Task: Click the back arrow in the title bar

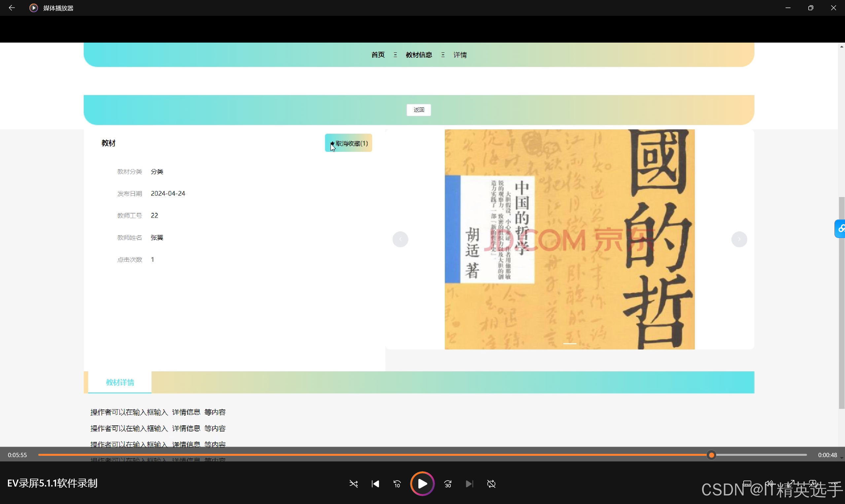Action: pos(12,8)
